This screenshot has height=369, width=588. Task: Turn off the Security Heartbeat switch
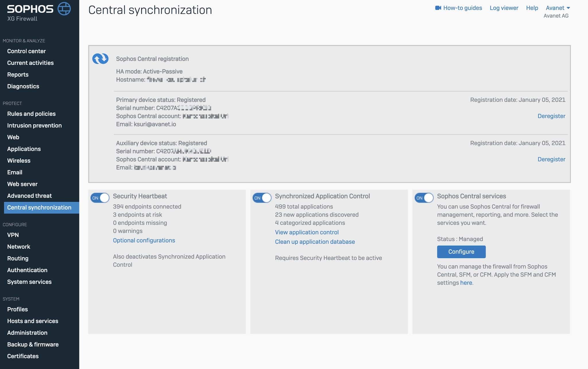click(x=100, y=198)
